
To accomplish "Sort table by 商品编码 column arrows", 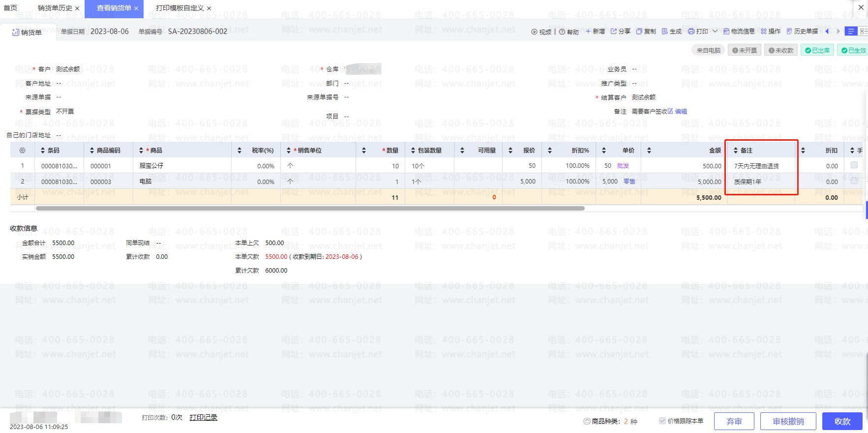I will [92, 151].
